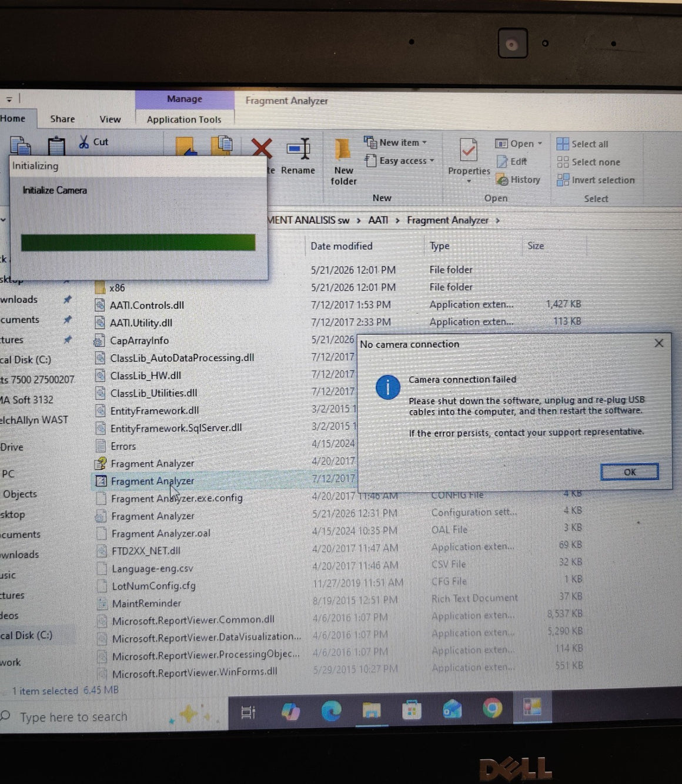Click the Edit ribbon button
Viewport: 682px width, 784px height.
(511, 161)
